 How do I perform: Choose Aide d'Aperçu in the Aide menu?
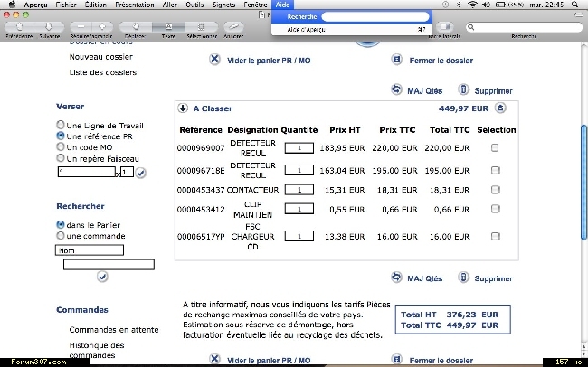352,29
